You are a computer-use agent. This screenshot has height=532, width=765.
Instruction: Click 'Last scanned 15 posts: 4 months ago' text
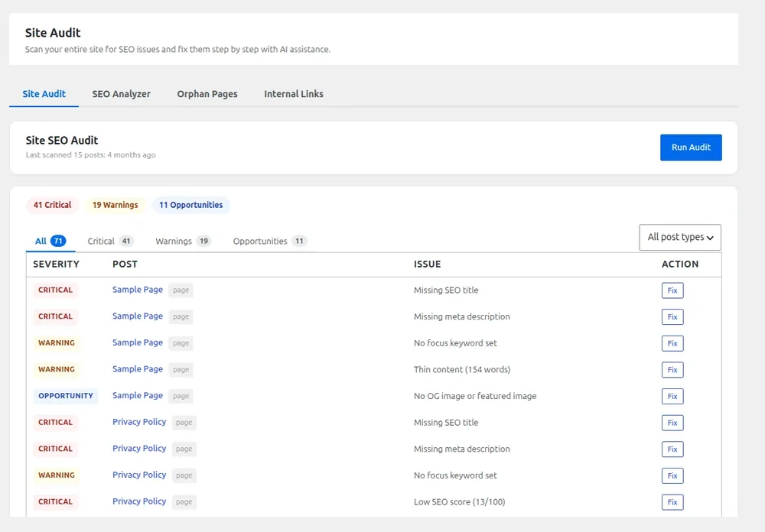coord(91,155)
